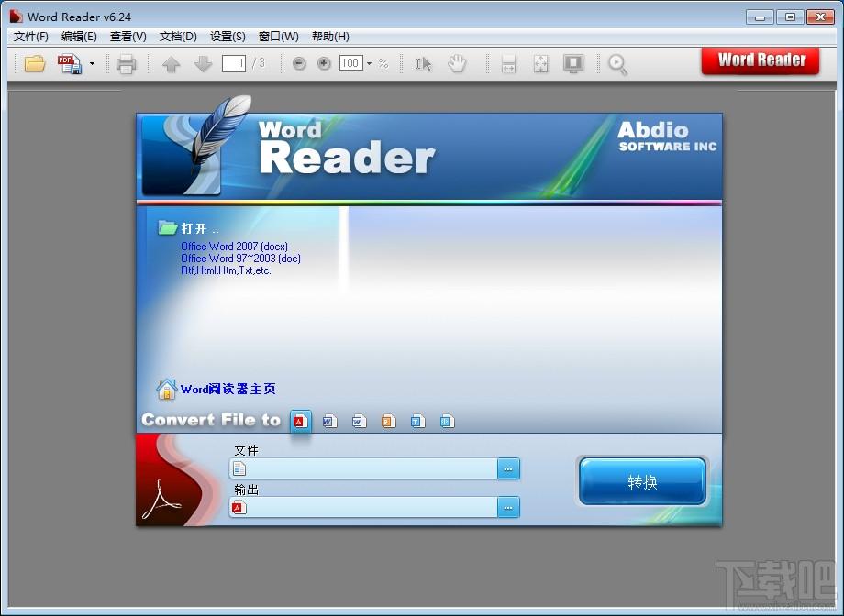Minimize the Word Reader window

760,17
